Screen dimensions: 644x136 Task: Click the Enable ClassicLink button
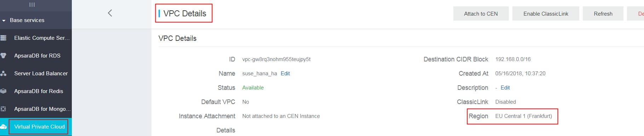[x=546, y=13]
